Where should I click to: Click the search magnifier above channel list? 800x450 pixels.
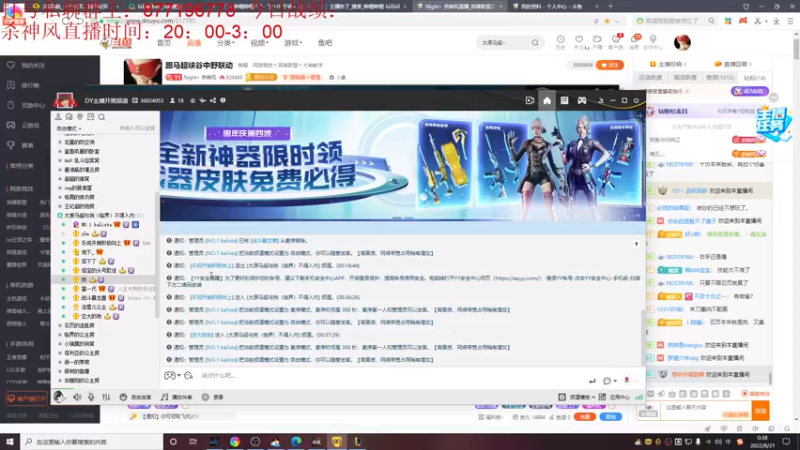tap(102, 117)
